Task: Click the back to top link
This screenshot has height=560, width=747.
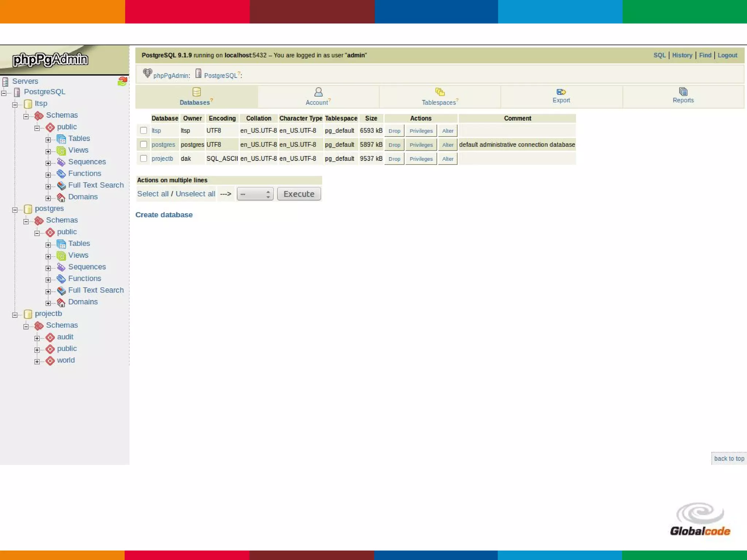Action: (x=728, y=459)
